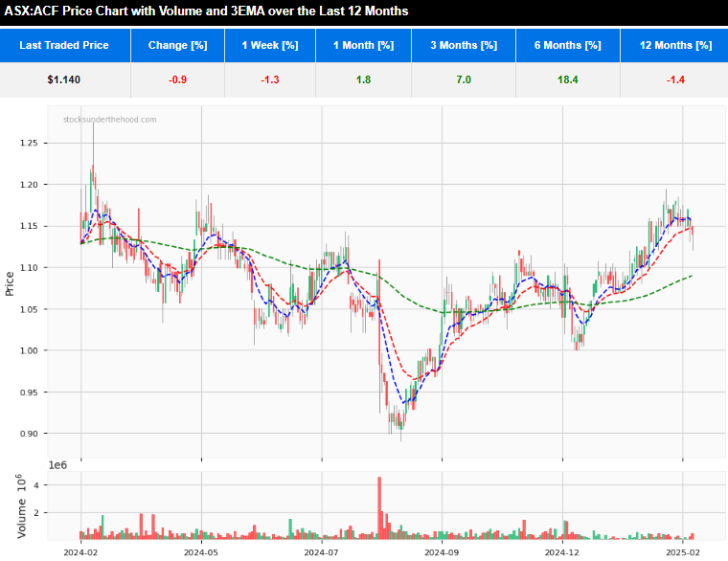Select the -1.3 one-week value
Viewport: 728px width, 561px height.
click(x=270, y=79)
